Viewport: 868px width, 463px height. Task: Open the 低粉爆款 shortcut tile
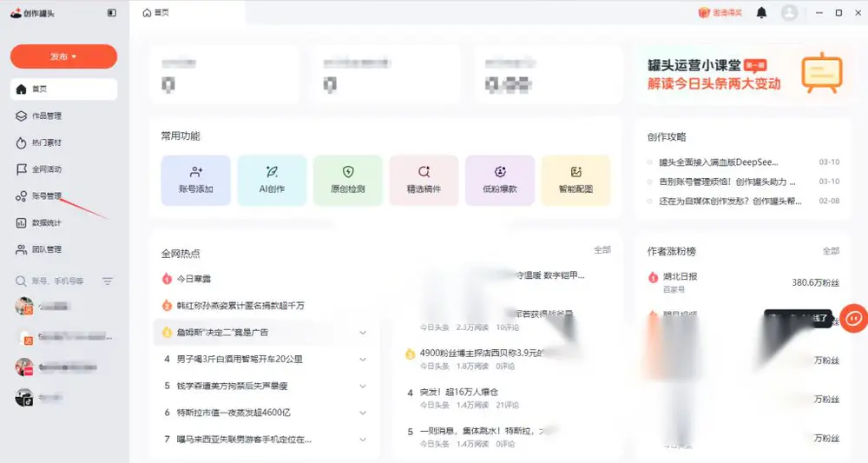point(500,181)
